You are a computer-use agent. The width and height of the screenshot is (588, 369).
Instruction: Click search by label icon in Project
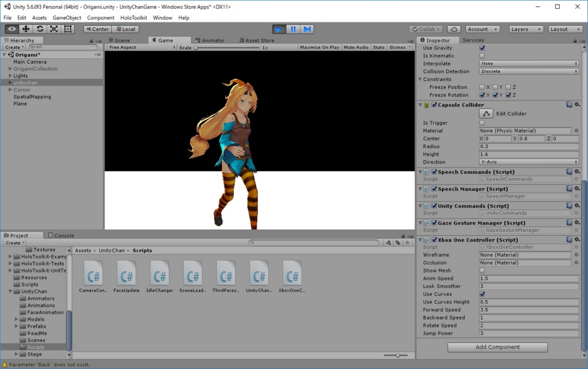tap(398, 243)
